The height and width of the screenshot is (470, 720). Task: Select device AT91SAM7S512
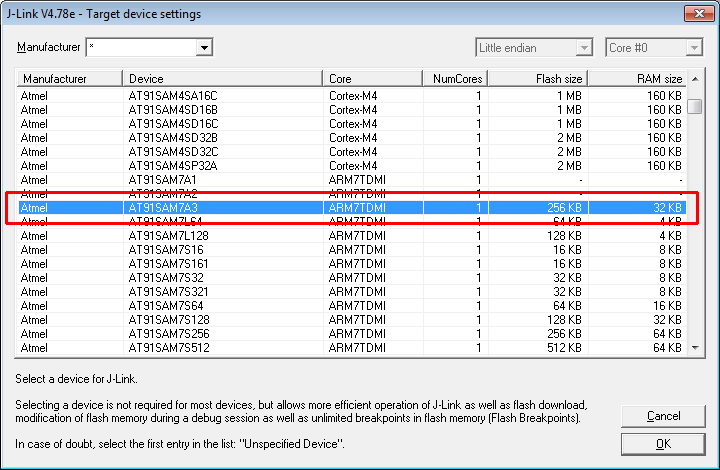[x=352, y=347]
